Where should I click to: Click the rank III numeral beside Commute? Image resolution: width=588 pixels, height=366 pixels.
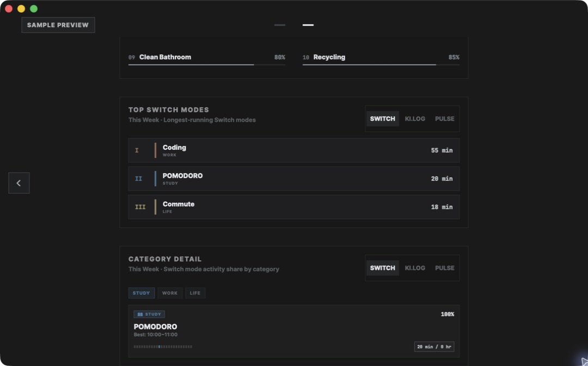140,207
